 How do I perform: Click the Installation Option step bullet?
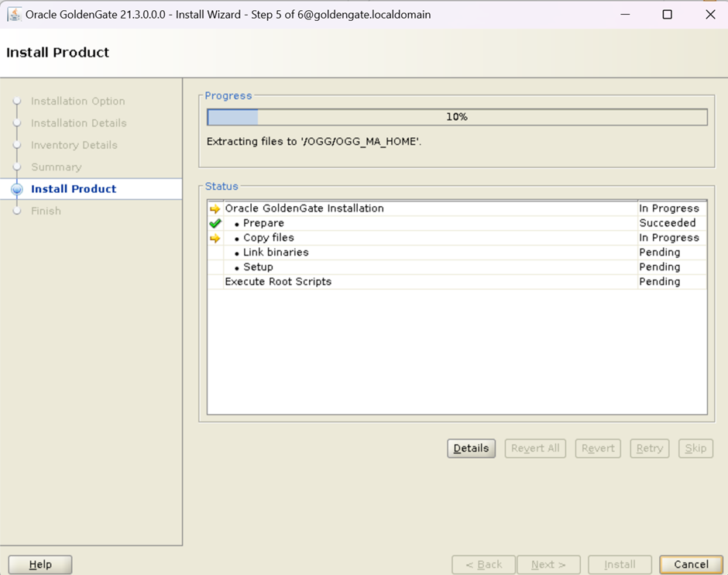point(17,102)
